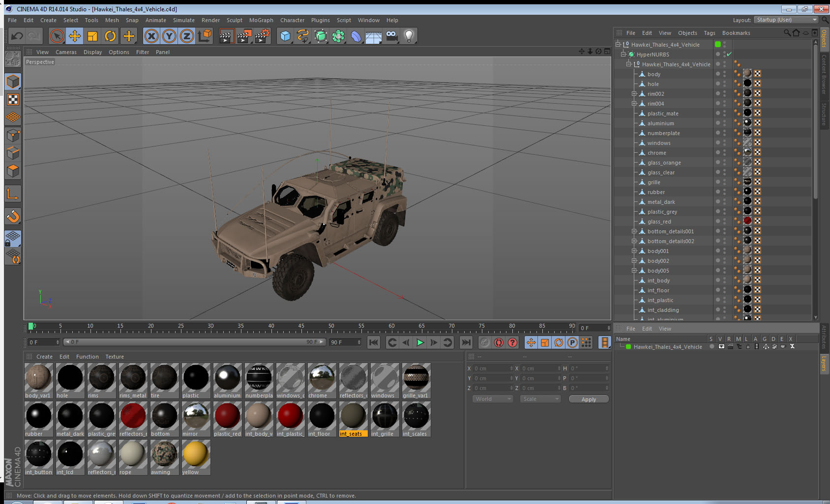Add a light object
This screenshot has width=830, height=504.
(x=409, y=36)
